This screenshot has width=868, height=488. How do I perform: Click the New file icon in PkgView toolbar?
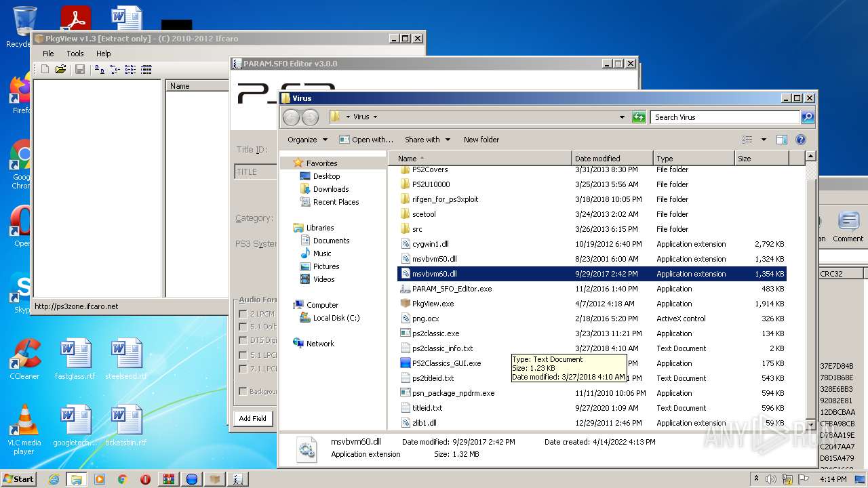click(x=45, y=69)
